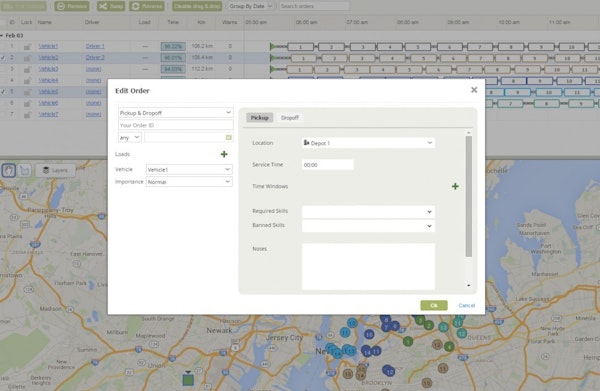Click the Remove toolbar button in background
This screenshot has height=391, width=600.
(72, 6)
